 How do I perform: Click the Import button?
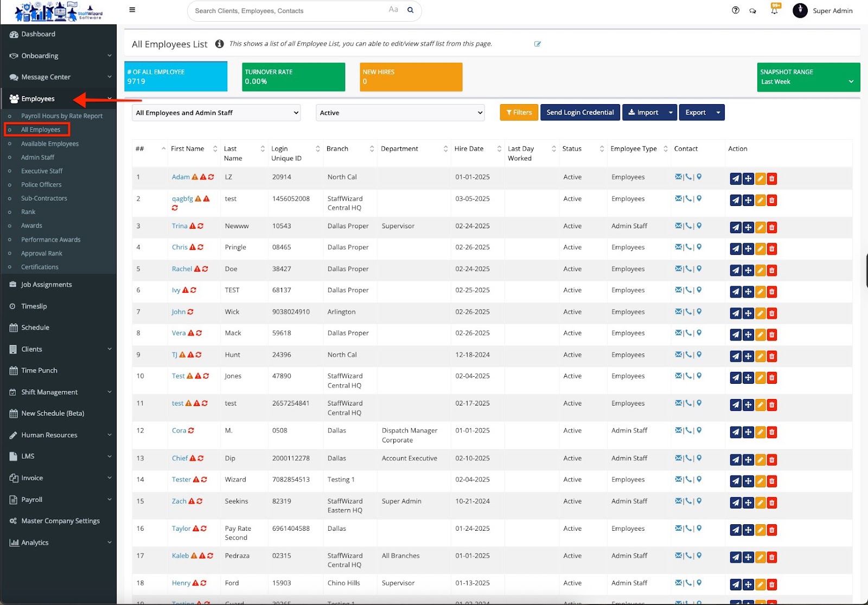643,112
